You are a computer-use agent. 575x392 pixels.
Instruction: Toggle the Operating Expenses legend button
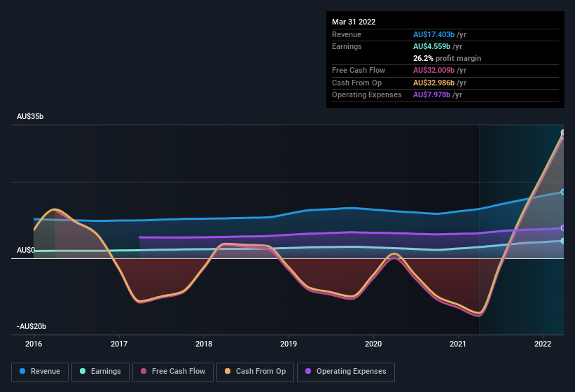[345, 372]
